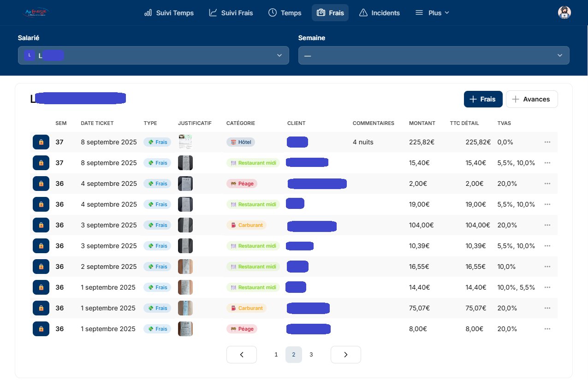Open more options for the 104,00€ row
This screenshot has height=380, width=588.
tap(547, 225)
